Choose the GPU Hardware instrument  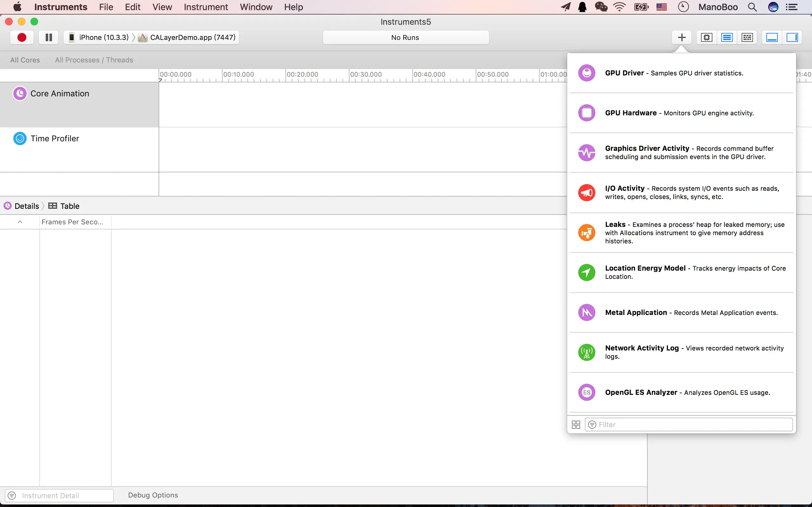pos(631,113)
